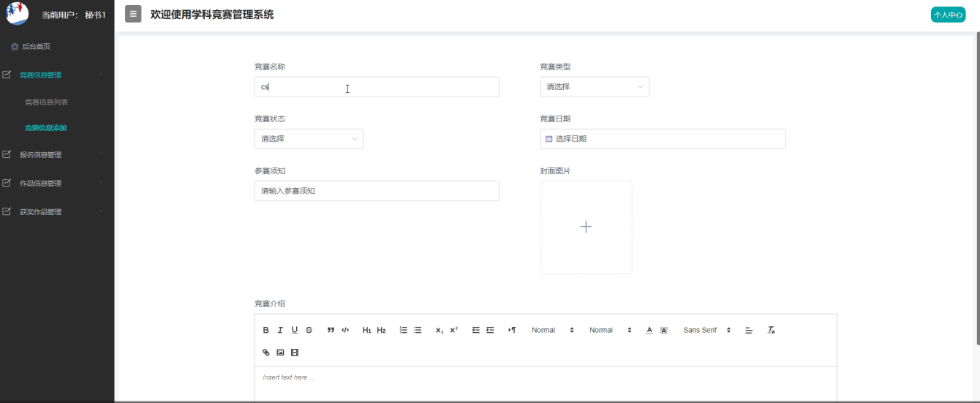Open the font size Normal dropdown

pyautogui.click(x=553, y=331)
